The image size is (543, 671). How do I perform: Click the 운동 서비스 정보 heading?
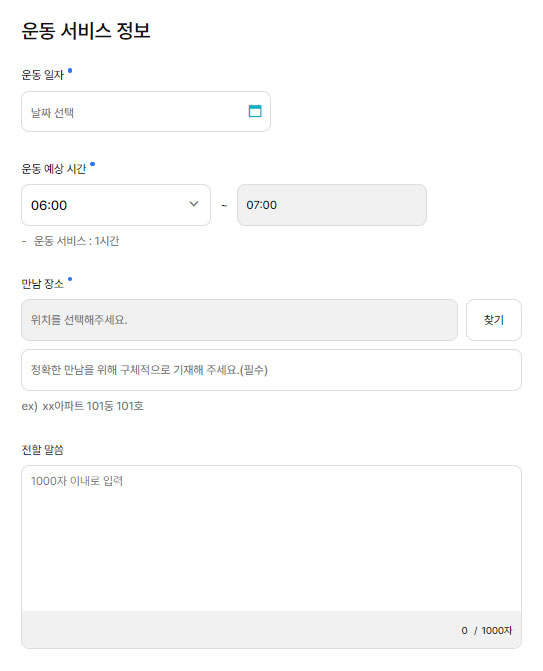point(86,31)
